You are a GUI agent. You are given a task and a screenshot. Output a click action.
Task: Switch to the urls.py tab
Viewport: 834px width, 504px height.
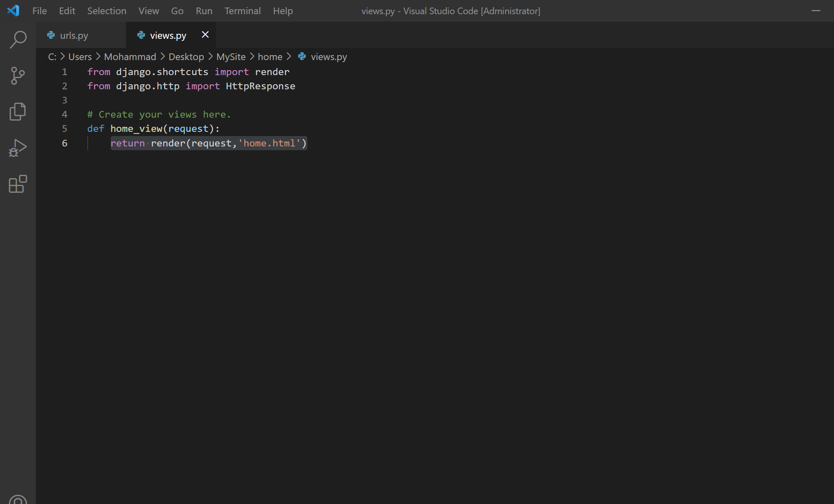pos(81,35)
